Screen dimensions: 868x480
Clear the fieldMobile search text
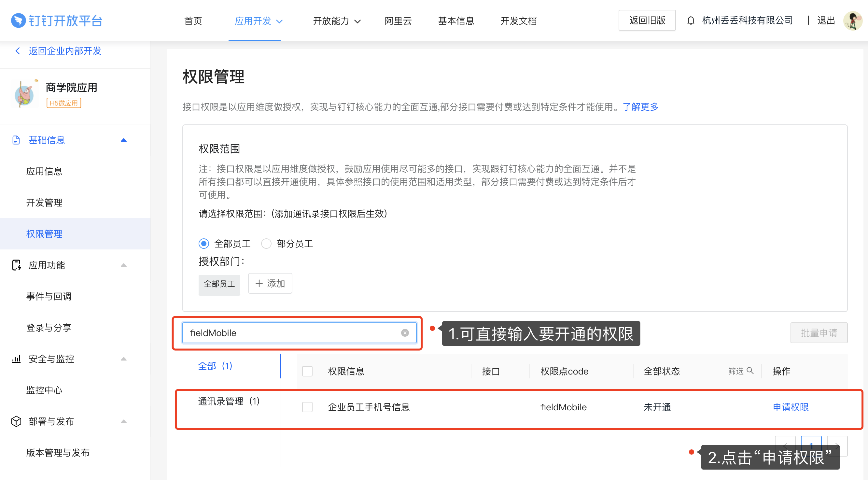(x=405, y=333)
